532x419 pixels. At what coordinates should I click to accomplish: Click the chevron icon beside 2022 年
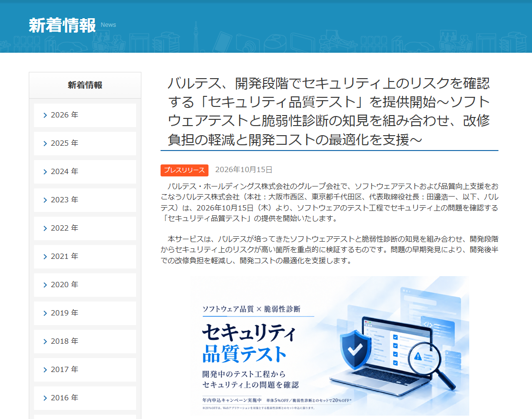45,228
